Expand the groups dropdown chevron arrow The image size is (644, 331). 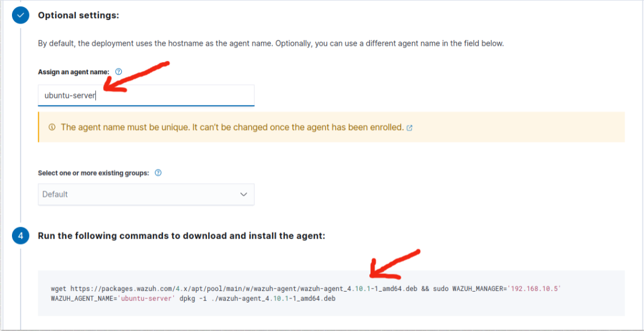click(244, 195)
